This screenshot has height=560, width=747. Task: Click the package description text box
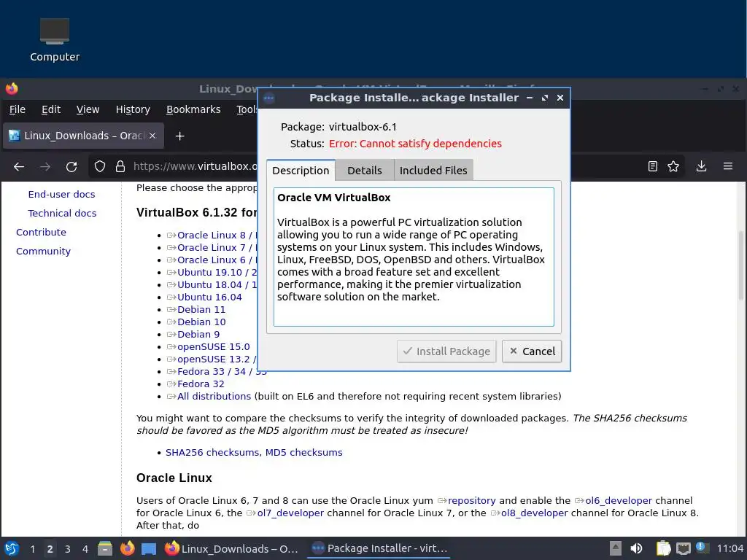point(414,257)
